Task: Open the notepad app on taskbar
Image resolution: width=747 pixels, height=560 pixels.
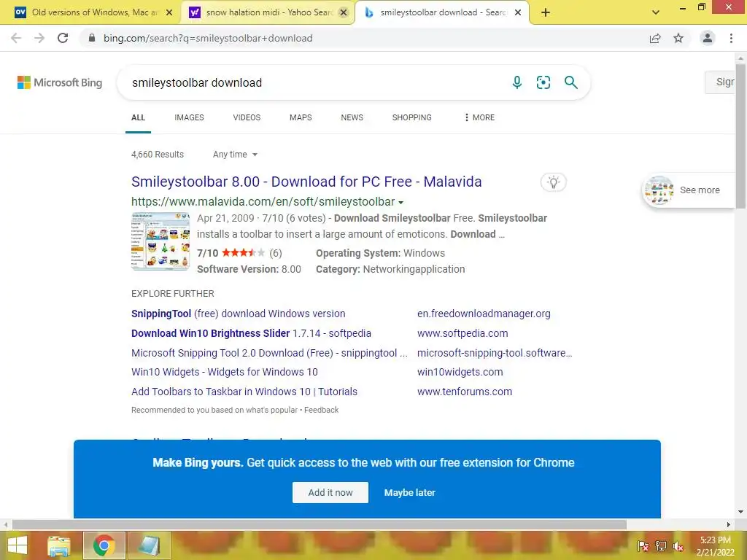Action: 149,545
